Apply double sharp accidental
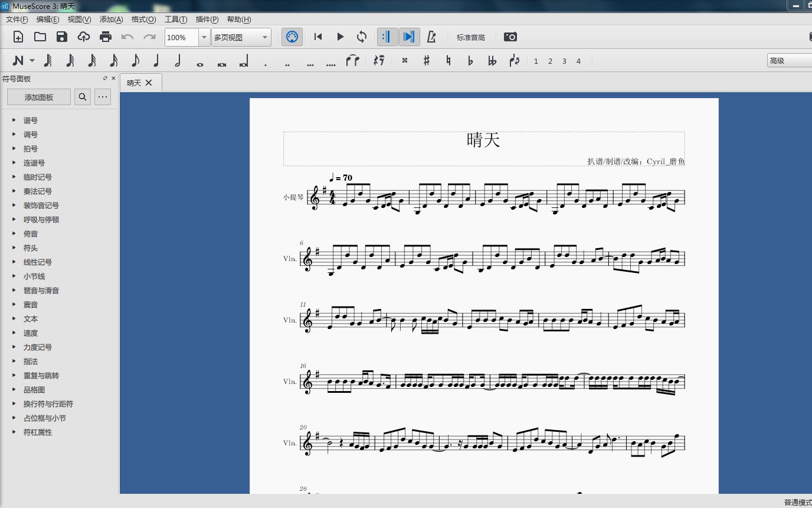Image resolution: width=812 pixels, height=508 pixels. [405, 60]
